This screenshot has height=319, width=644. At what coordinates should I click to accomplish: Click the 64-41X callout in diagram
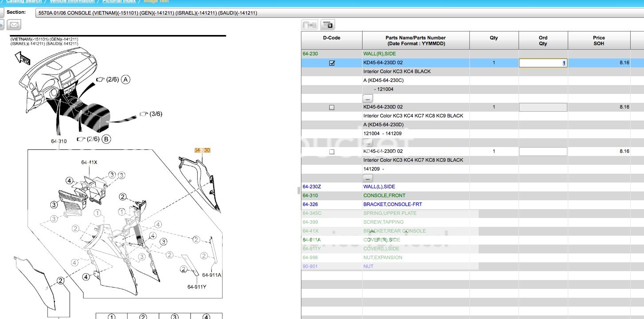point(89,162)
